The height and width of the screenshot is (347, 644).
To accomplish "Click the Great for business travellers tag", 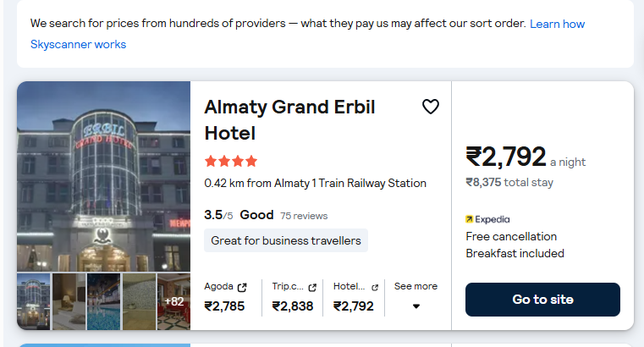I will point(286,240).
